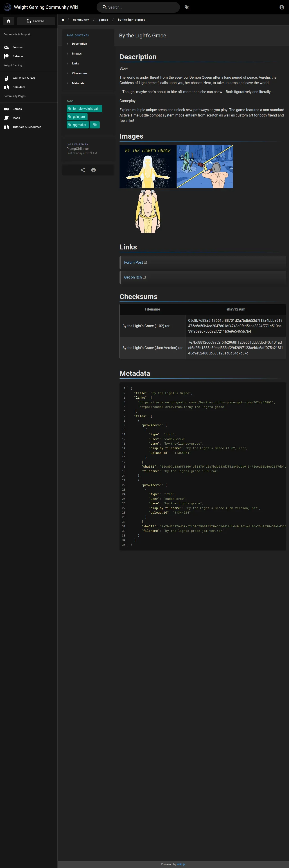This screenshot has height=868, width=289.
Task: Jump to Metadata in page contents
Action: pyautogui.click(x=78, y=83)
